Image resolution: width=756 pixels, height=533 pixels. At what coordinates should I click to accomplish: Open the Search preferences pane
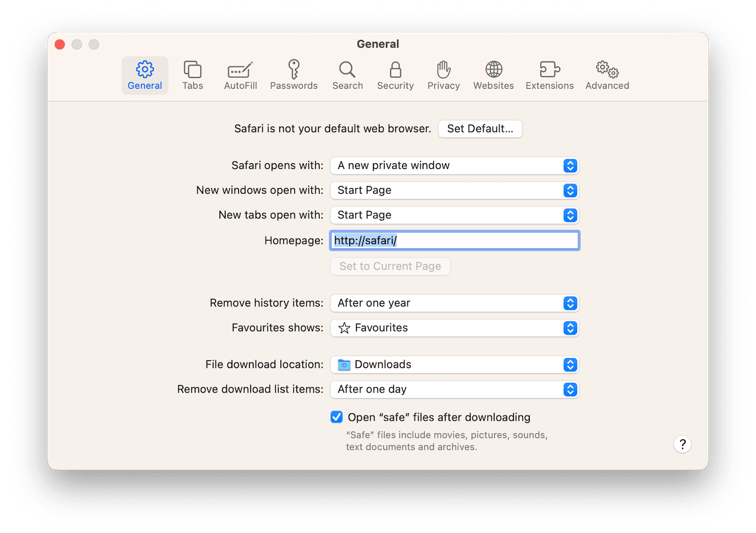click(347, 75)
